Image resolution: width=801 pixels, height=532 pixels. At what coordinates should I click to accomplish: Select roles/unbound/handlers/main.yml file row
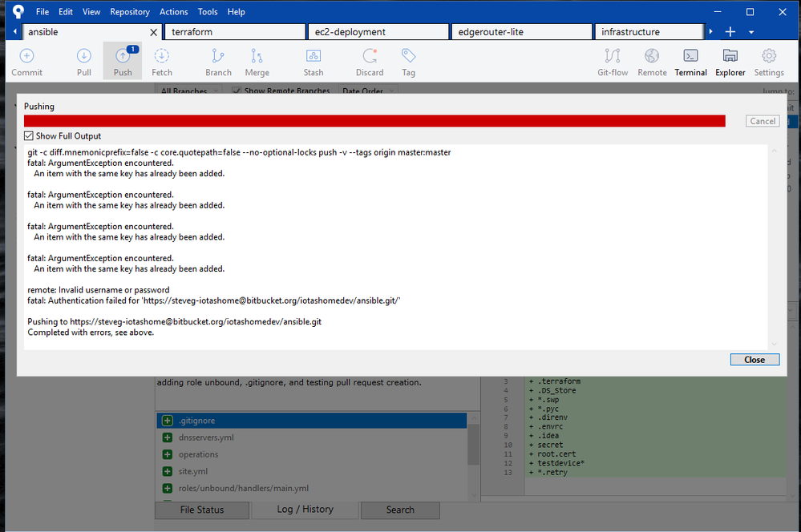tap(312, 488)
